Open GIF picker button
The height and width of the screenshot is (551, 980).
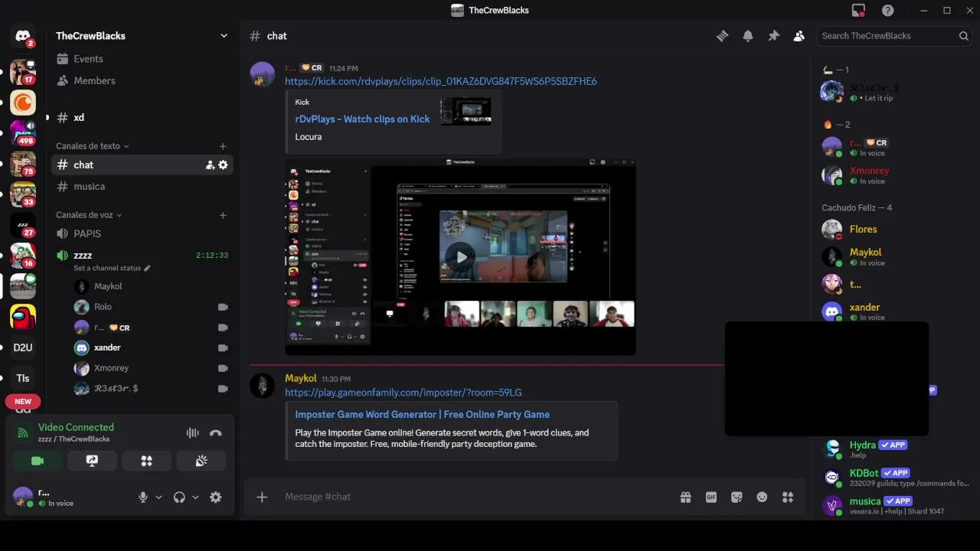coord(711,497)
